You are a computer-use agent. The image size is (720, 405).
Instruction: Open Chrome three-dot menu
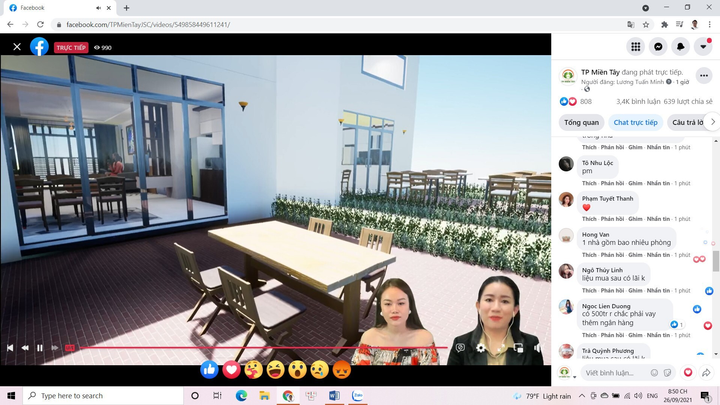coord(709,24)
